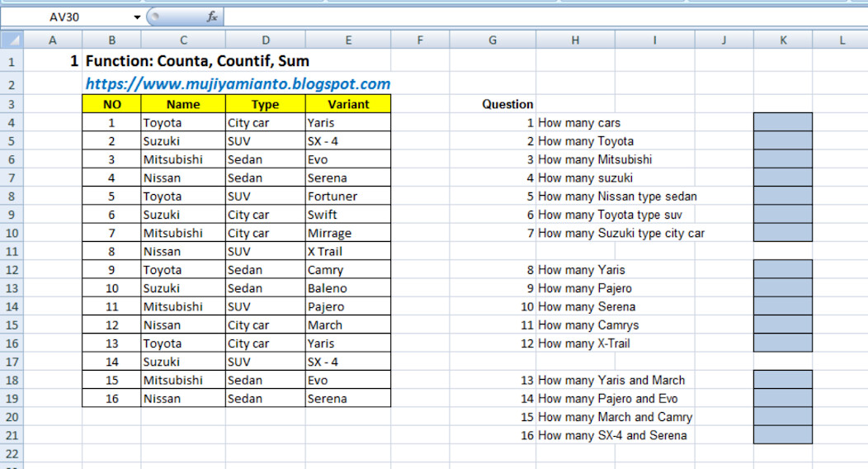Select the answer cell for 'How many Mitsubishi'
The height and width of the screenshot is (469, 868).
[x=783, y=159]
